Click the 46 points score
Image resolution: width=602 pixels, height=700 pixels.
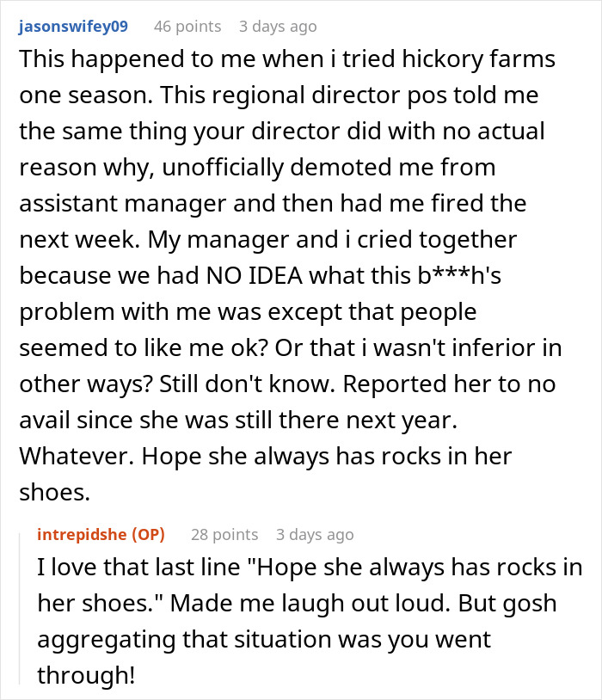pyautogui.click(x=187, y=27)
